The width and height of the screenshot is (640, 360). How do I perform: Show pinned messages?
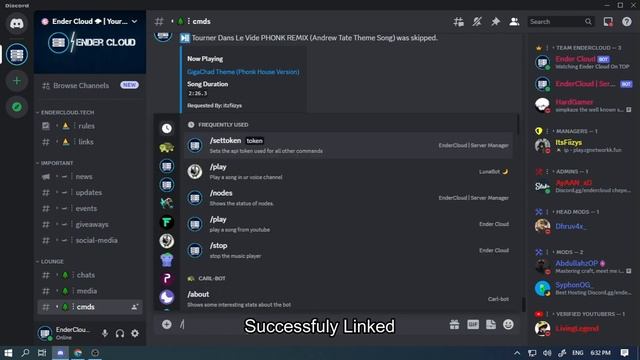coord(496,22)
